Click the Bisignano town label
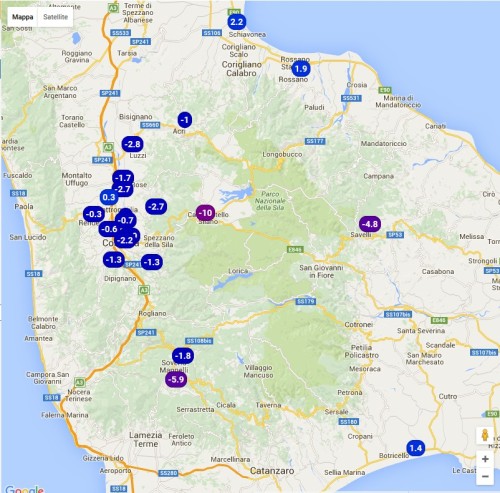 136,117
